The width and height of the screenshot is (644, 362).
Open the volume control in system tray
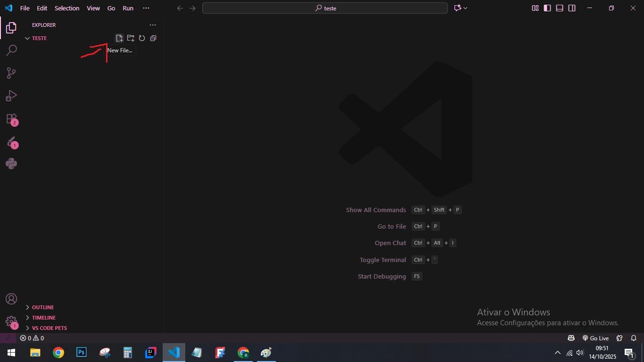[x=580, y=353]
